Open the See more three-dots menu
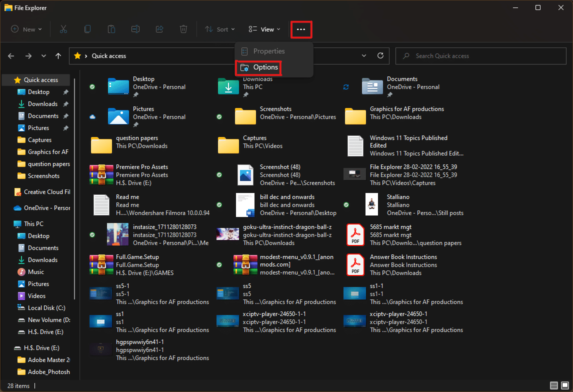This screenshot has width=573, height=392. point(301,29)
